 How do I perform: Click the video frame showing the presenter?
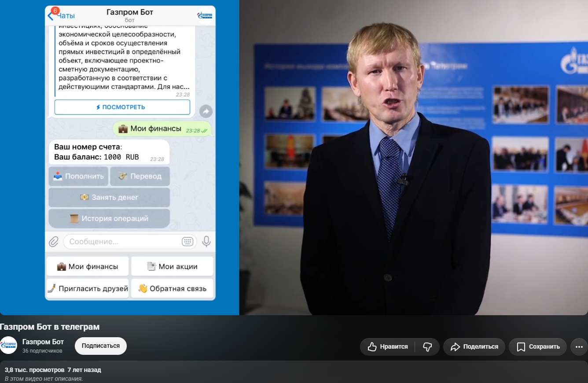(x=414, y=158)
